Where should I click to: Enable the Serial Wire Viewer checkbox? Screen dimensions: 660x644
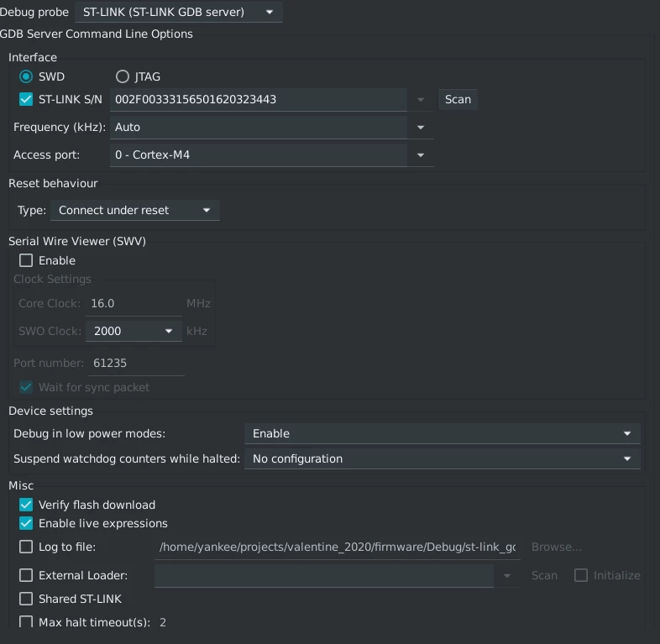(26, 260)
